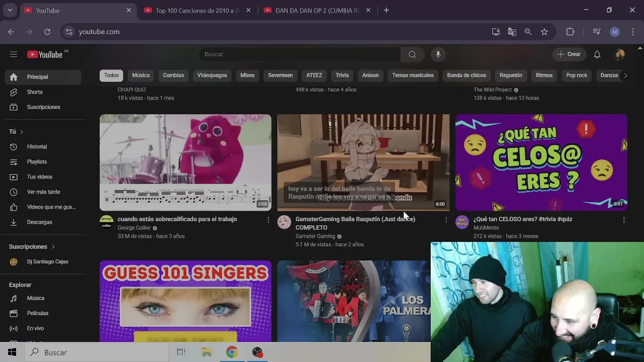Viewport: 644px width, 362px height.
Task: Open Dj Santiago Cejas subscription
Action: (43, 262)
